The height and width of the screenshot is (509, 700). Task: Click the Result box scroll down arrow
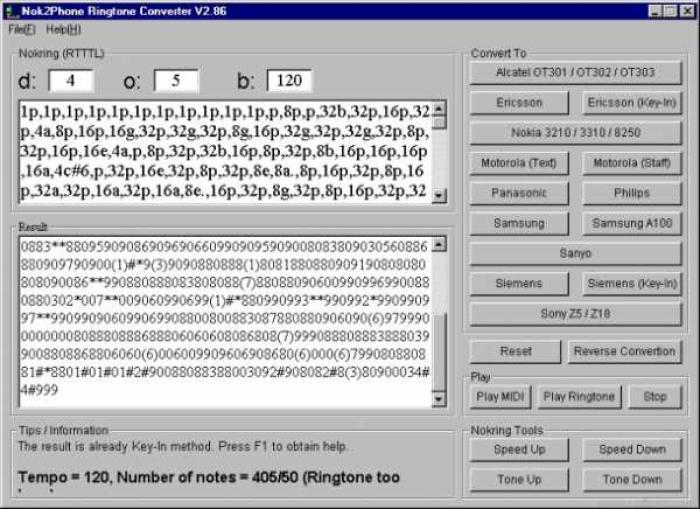click(x=439, y=399)
